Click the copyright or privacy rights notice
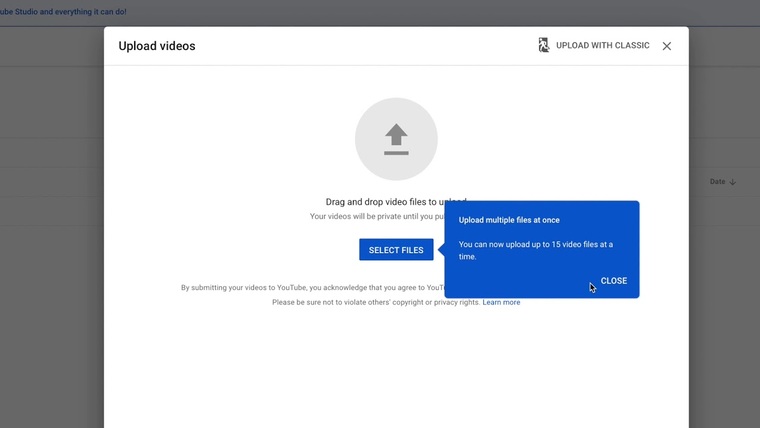Image resolution: width=760 pixels, height=428 pixels. tap(376, 302)
